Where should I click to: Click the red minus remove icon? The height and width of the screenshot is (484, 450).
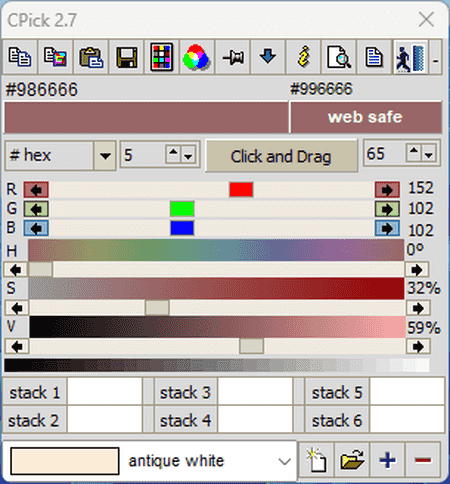(423, 460)
